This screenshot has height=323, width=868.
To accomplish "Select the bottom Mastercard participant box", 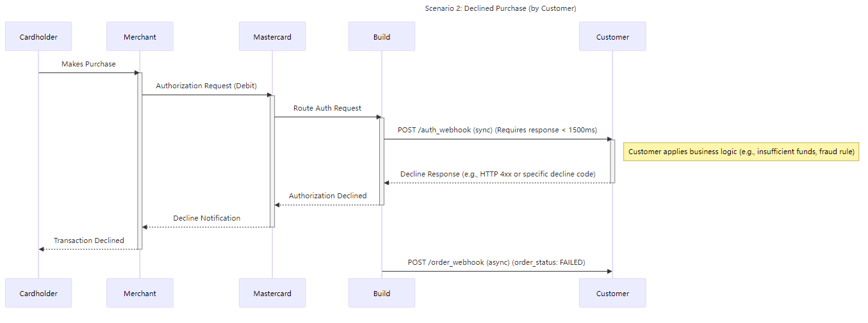I will pos(272,294).
